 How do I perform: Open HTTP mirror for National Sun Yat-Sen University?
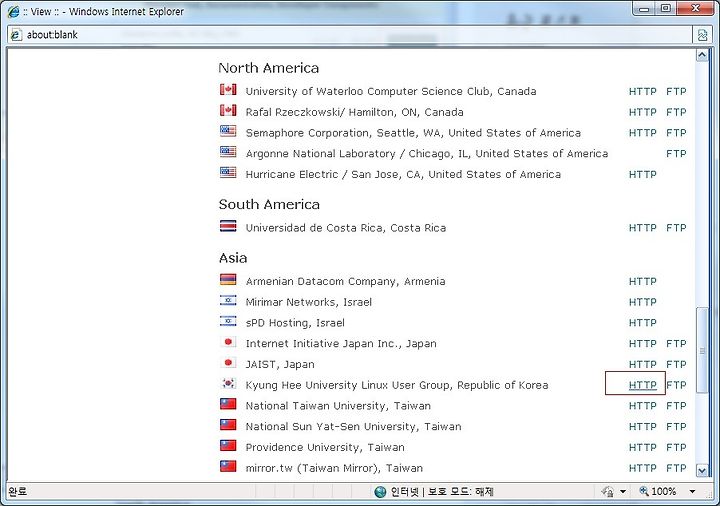click(x=642, y=427)
